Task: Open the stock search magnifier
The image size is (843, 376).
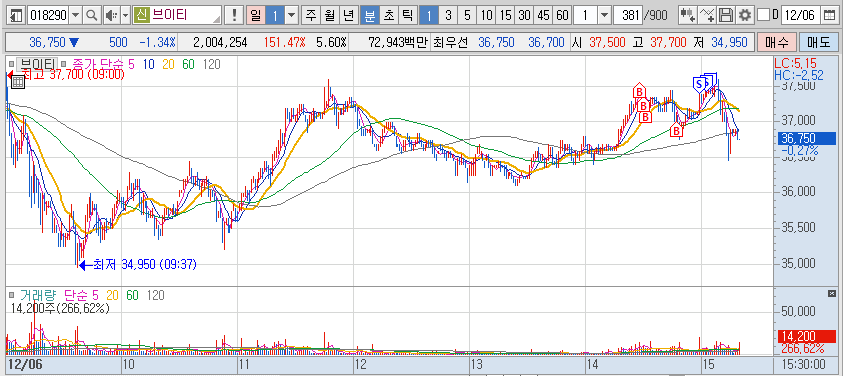Action: point(92,15)
